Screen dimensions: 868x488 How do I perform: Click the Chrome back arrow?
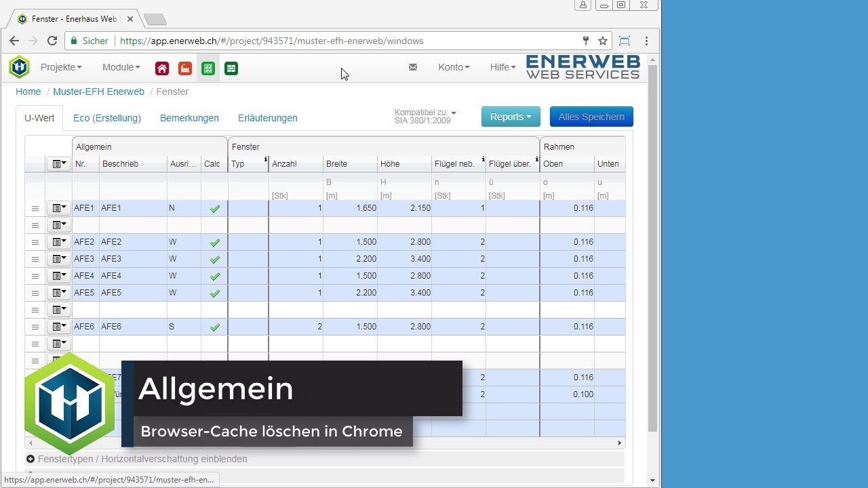(x=14, y=41)
